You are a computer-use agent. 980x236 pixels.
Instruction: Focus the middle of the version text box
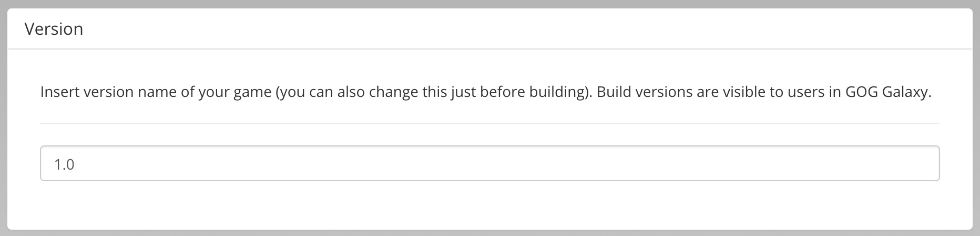point(489,163)
